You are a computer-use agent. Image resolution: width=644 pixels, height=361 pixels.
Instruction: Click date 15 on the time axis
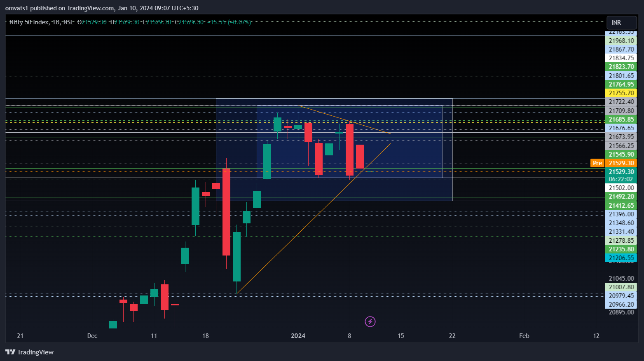pos(401,336)
